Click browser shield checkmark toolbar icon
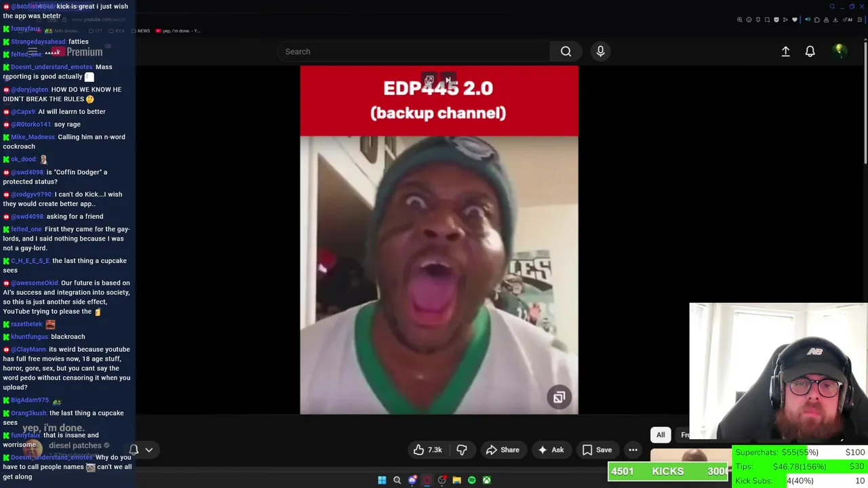Screen dimensions: 868x488 pyautogui.click(x=776, y=20)
